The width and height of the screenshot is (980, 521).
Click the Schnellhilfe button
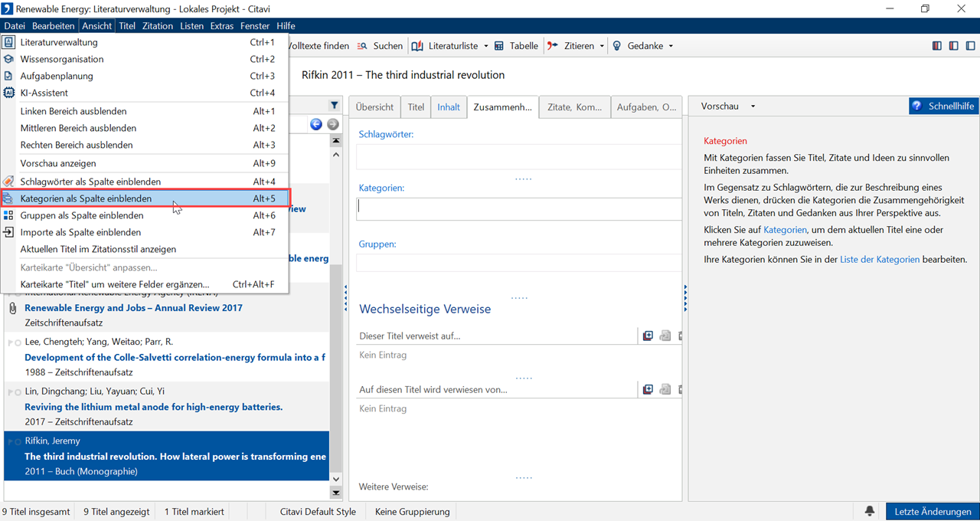tap(943, 106)
